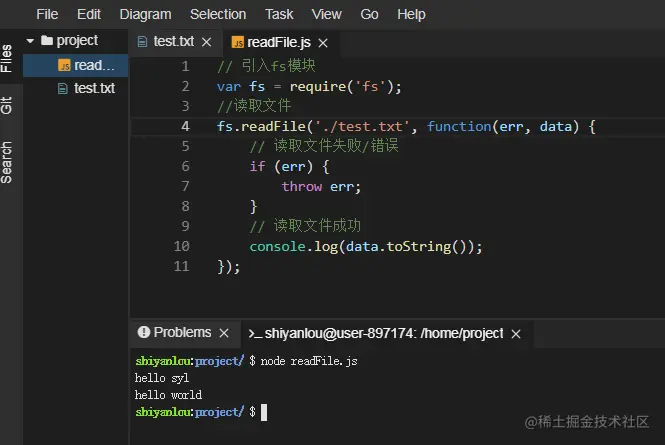This screenshot has width=665, height=445.
Task: Close the Problems panel tab
Action: point(224,333)
